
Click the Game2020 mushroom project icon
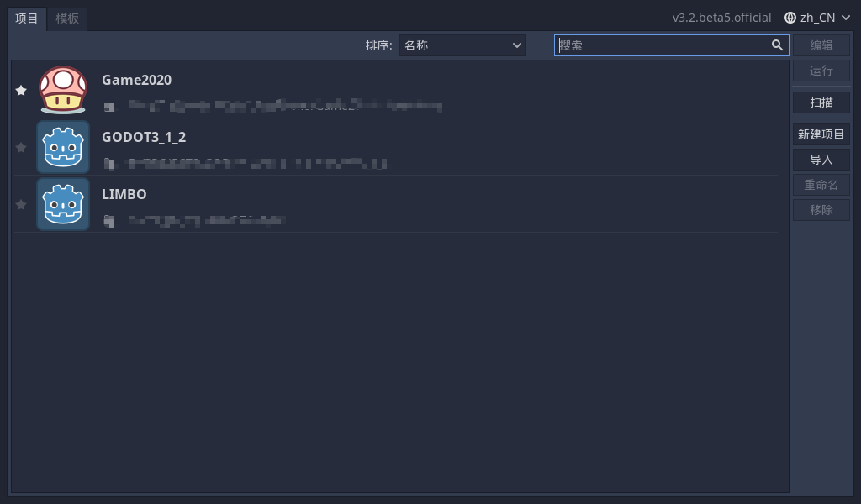coord(63,90)
